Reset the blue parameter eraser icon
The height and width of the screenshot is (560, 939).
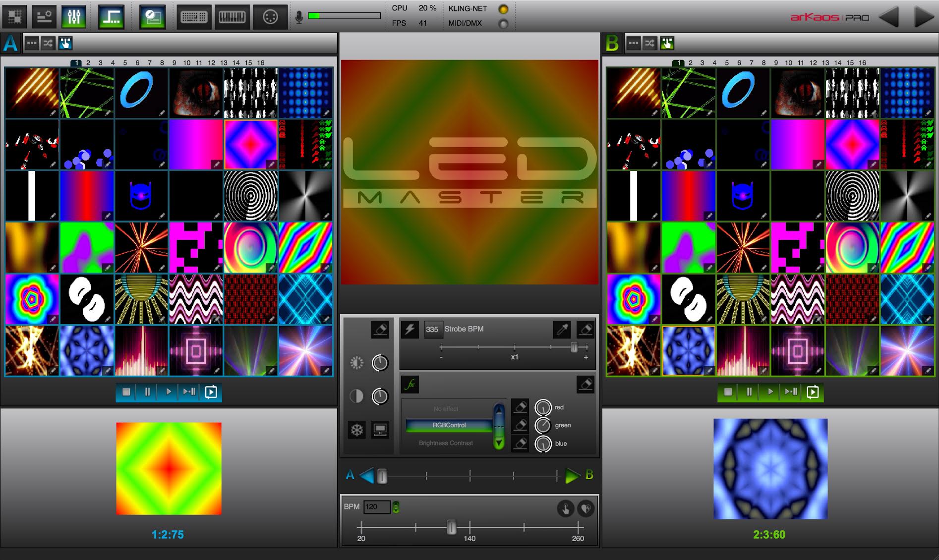[520, 443]
